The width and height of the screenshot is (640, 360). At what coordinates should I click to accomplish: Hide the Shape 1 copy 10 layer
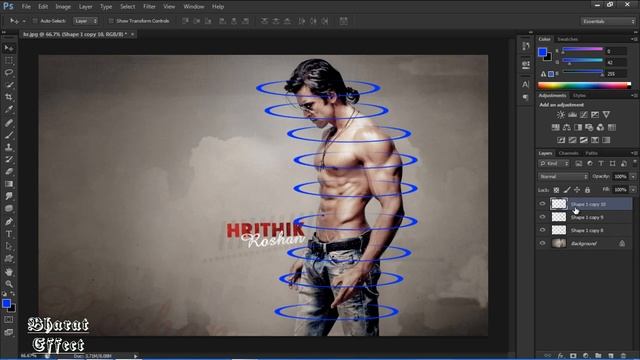pos(542,204)
